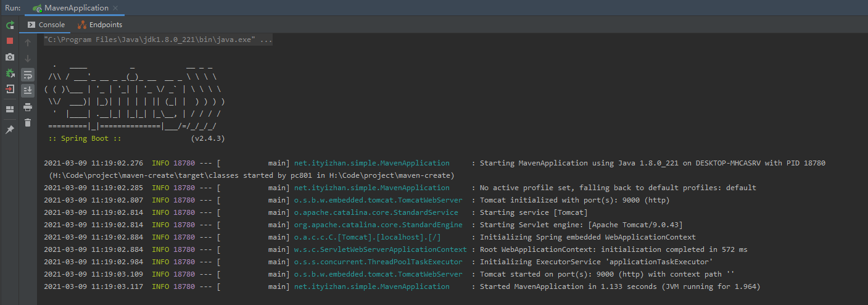Click the Exit icon with red arrow
The height and width of the screenshot is (305, 868).
[10, 89]
